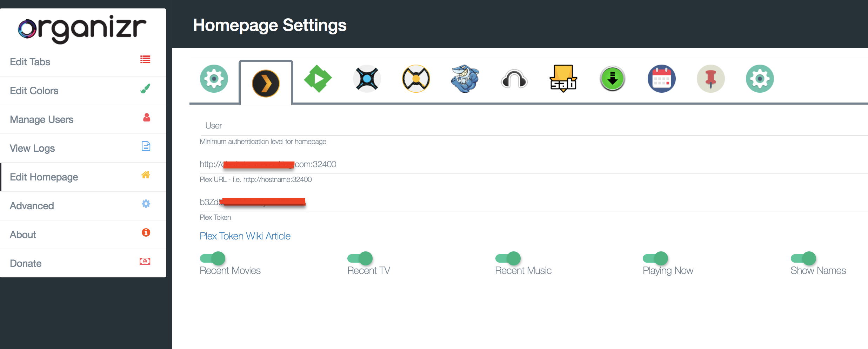Open the Headphones settings tab

coord(514,79)
